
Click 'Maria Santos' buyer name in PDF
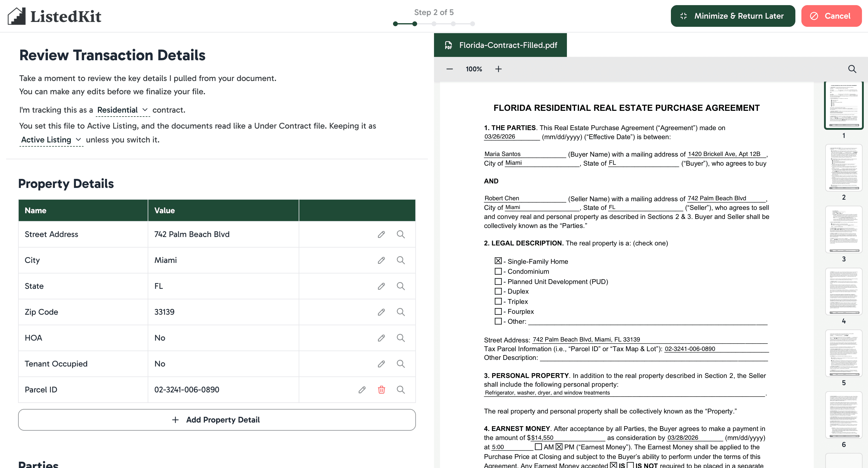pyautogui.click(x=502, y=154)
